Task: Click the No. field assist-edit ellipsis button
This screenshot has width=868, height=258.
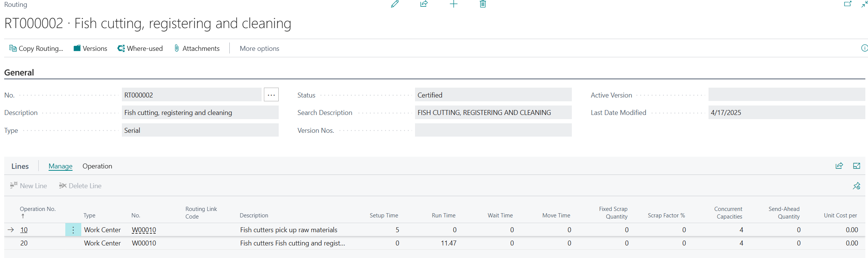Action: point(271,95)
